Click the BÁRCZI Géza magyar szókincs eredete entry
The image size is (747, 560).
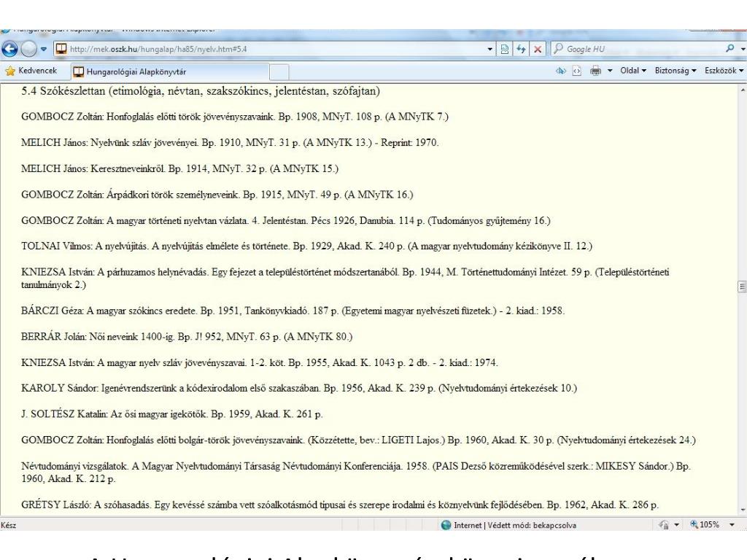(x=293, y=311)
